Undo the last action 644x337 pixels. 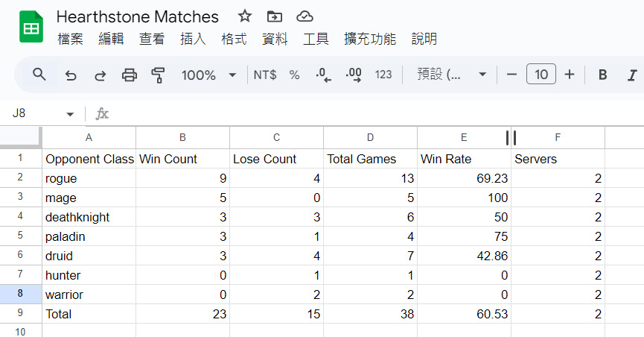tap(71, 75)
